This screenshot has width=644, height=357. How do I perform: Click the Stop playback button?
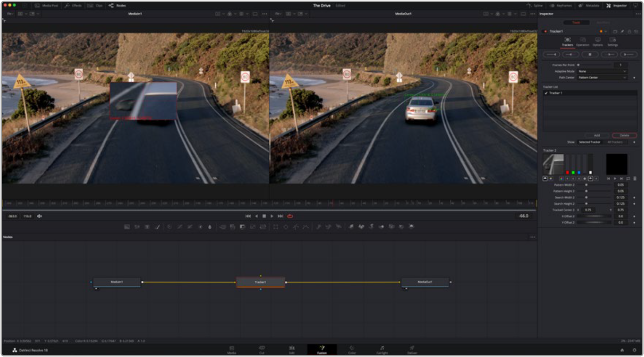tap(264, 216)
